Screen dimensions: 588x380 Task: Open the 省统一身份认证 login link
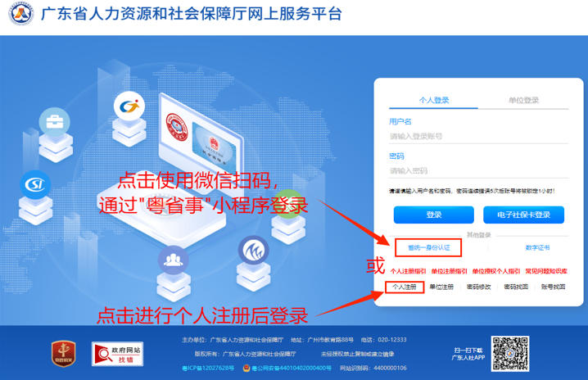(428, 247)
